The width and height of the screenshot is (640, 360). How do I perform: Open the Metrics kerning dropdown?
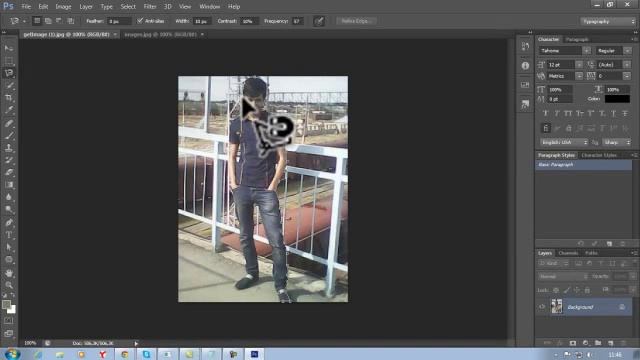(579, 76)
